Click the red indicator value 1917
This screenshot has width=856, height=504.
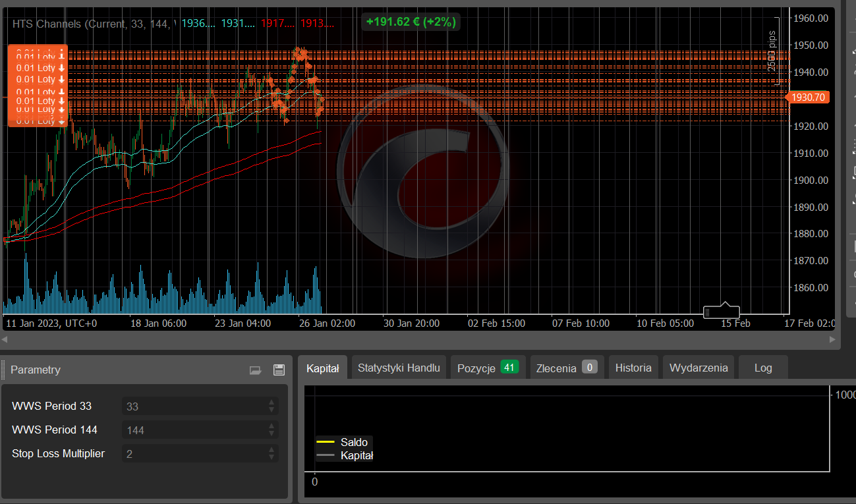tap(277, 24)
